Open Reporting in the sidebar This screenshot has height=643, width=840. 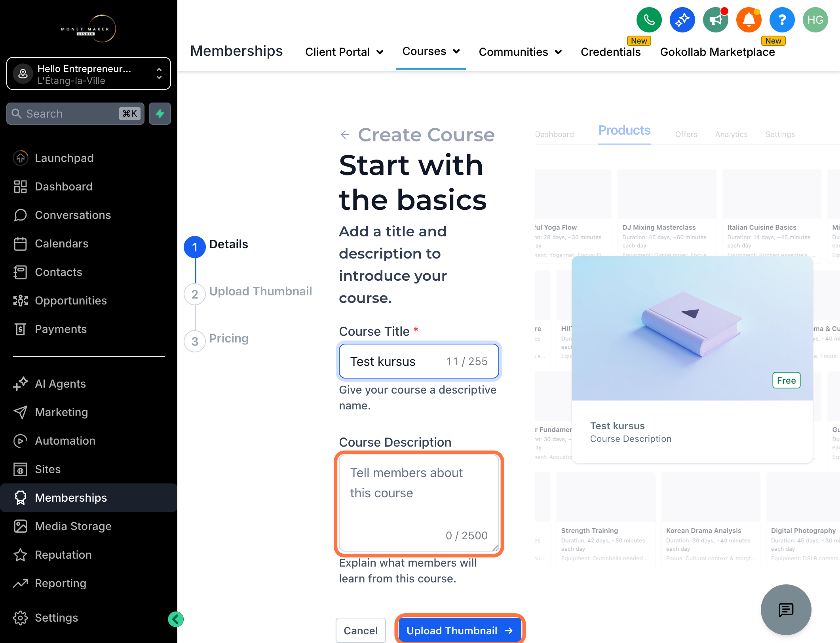click(x=89, y=583)
